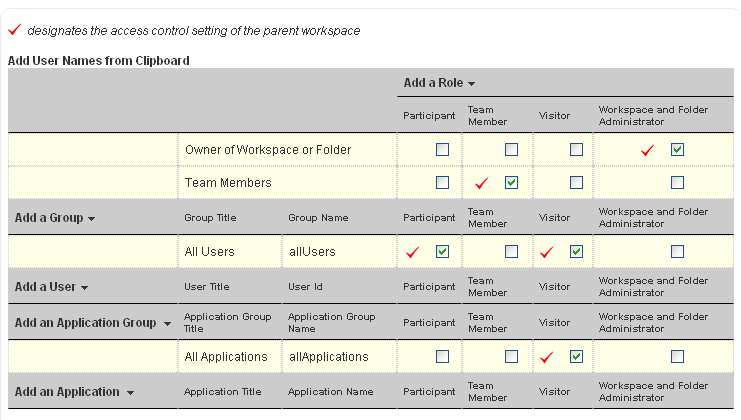Click the allUsers group name
This screenshot has height=420, width=741.
tap(312, 252)
